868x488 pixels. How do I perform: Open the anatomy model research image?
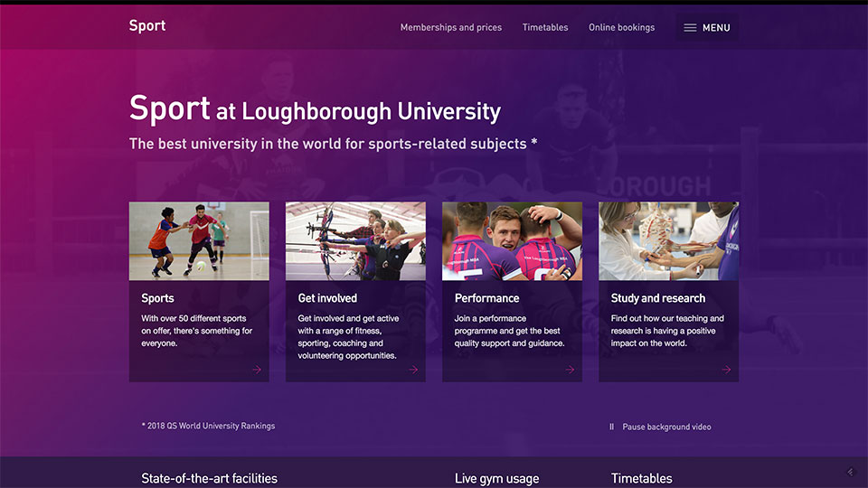point(668,240)
